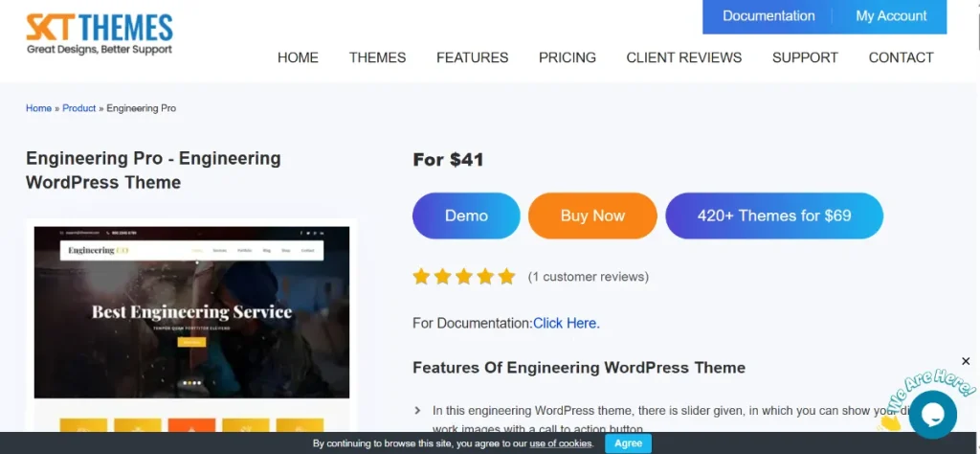Screen dimensions: 980x454
Task: Close the We Are Here chat popup
Action: click(x=966, y=361)
